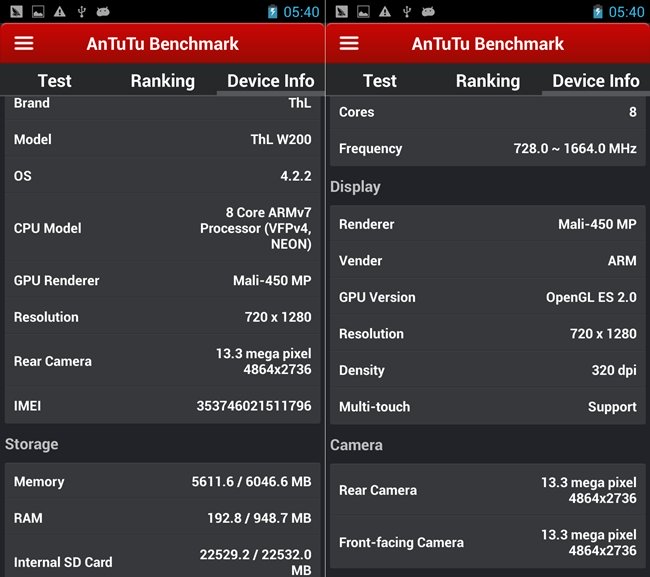This screenshot has width=650, height=577.
Task: Tap the battery icon in left screen status bar
Action: click(x=273, y=12)
